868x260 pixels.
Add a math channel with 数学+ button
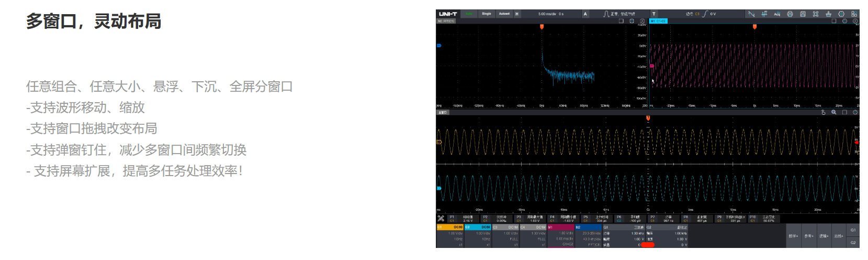793,236
